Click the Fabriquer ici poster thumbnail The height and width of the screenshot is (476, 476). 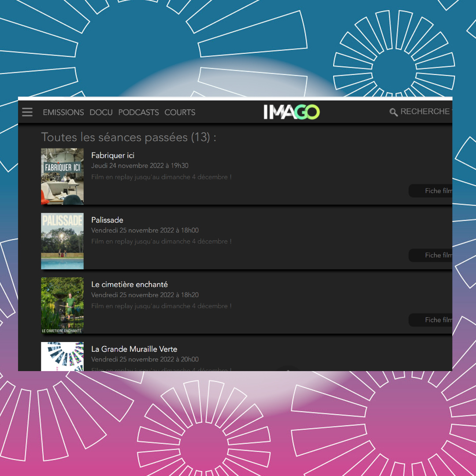pyautogui.click(x=62, y=176)
